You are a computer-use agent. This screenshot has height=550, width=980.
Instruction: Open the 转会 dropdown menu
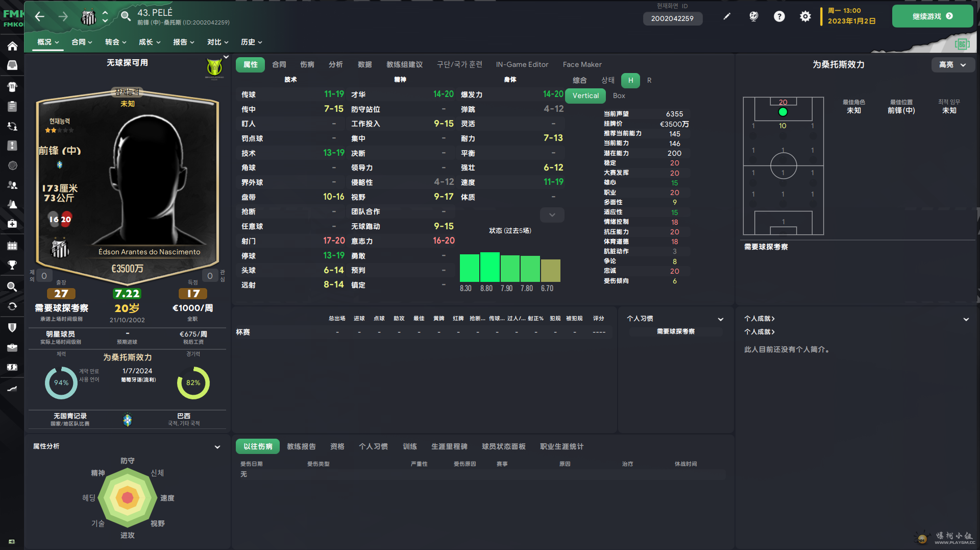115,42
